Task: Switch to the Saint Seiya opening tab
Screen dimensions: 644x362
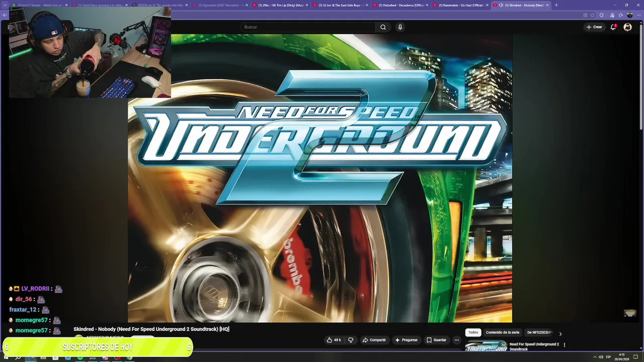Action: pos(100,5)
